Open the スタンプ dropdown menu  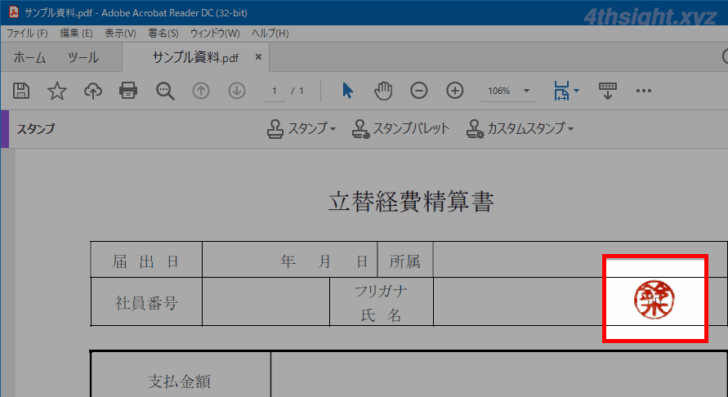coord(301,129)
